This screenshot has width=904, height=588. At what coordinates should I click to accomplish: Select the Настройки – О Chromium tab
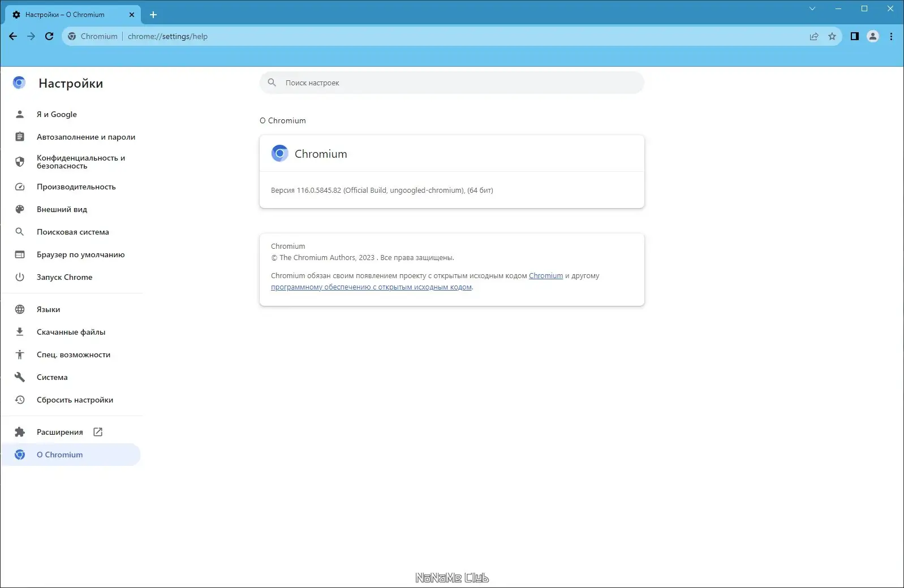click(x=73, y=15)
